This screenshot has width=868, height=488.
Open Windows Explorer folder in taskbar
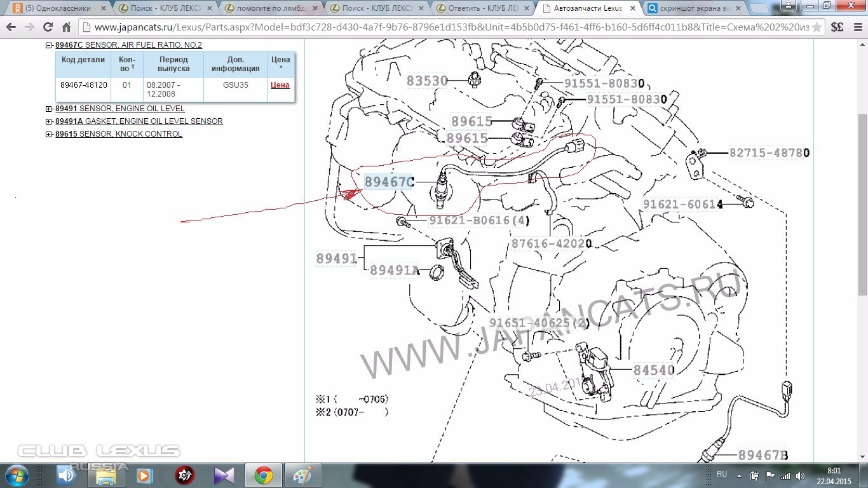[x=105, y=475]
